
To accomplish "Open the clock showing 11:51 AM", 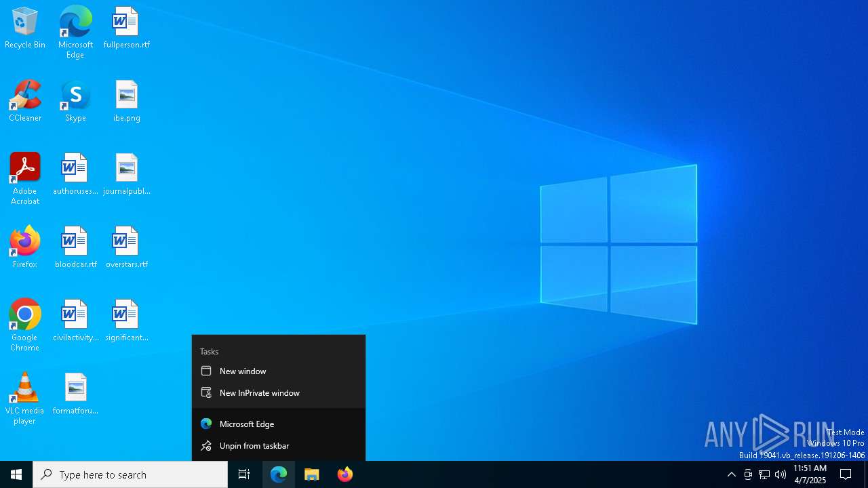I will [810, 474].
